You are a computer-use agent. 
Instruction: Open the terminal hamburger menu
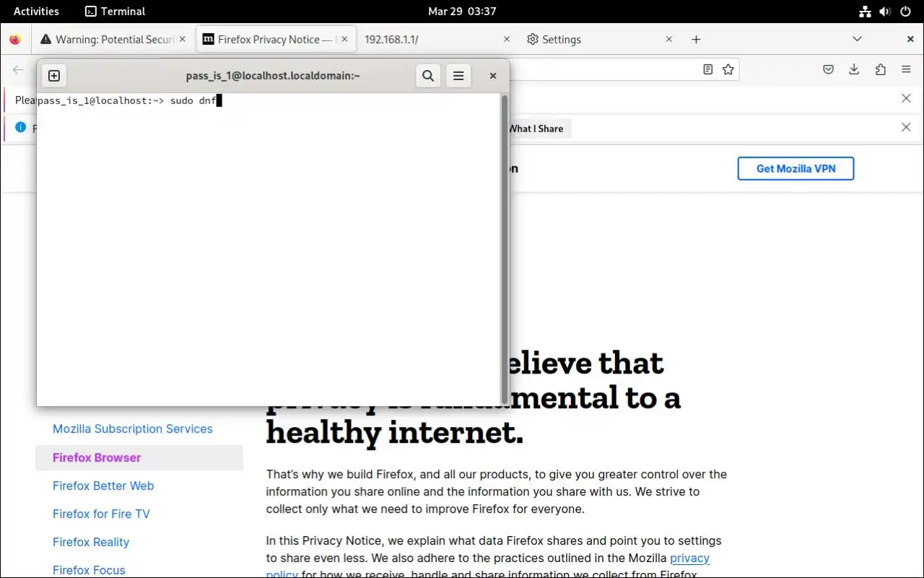[x=458, y=76]
